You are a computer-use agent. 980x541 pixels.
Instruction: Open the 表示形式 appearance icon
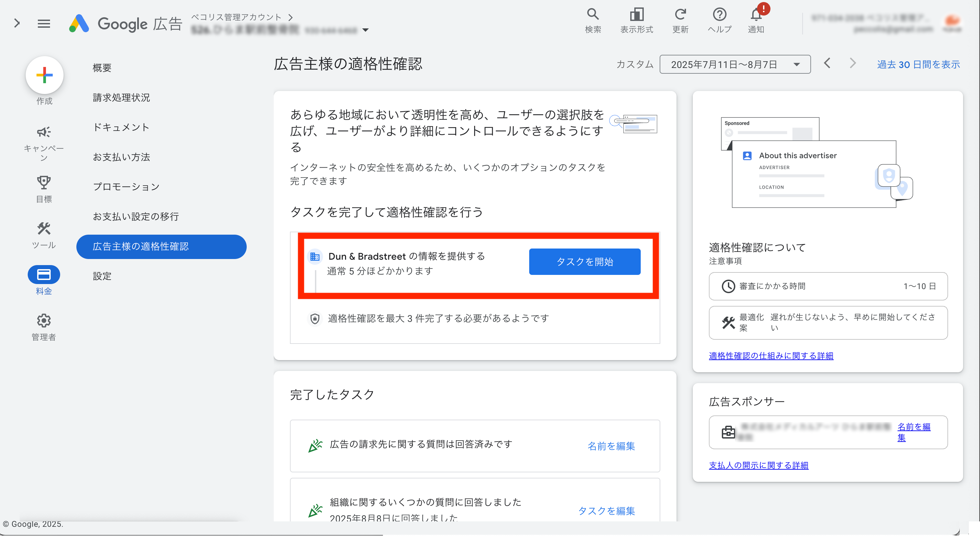[636, 15]
